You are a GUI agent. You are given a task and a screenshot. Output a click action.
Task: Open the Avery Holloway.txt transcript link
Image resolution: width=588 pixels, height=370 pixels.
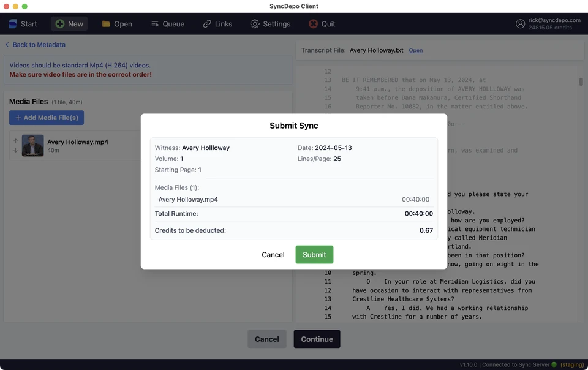[x=415, y=50]
